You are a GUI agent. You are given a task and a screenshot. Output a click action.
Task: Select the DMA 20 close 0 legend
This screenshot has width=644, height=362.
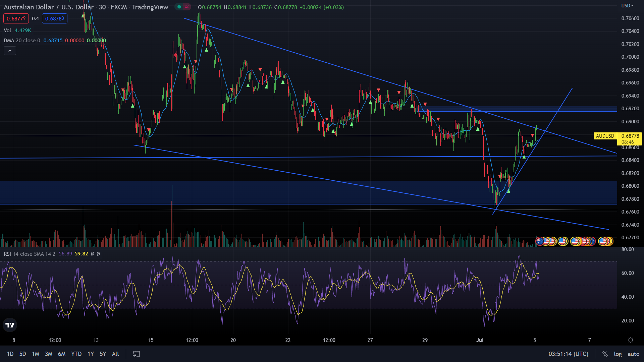(x=22, y=40)
